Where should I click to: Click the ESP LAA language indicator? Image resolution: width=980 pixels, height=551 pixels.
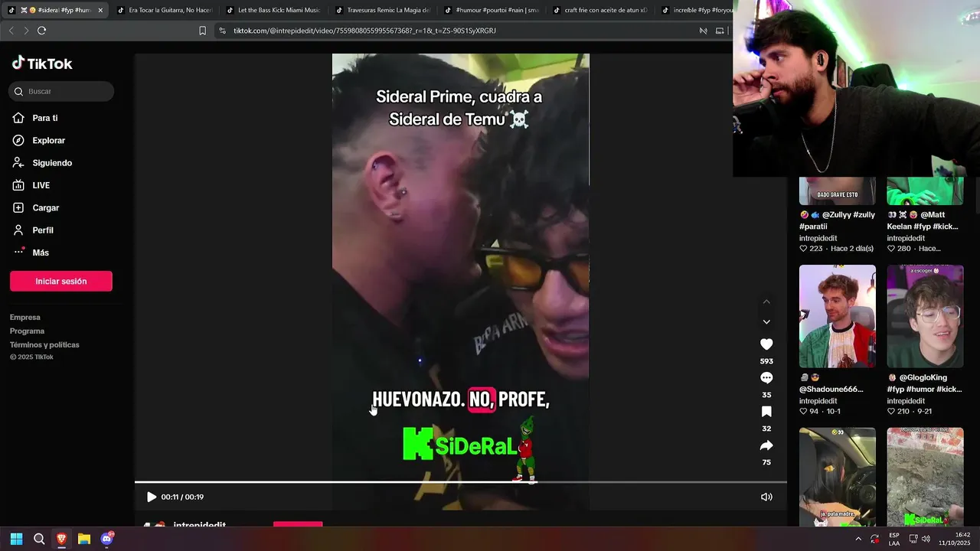point(893,539)
